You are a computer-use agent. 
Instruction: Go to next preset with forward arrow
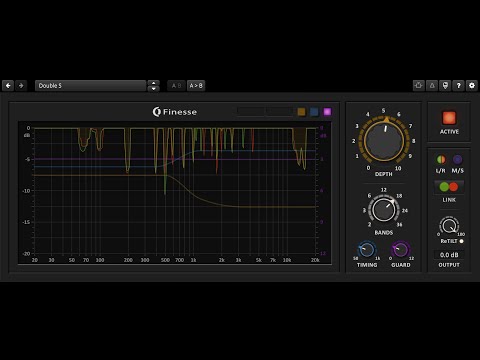pos(21,86)
